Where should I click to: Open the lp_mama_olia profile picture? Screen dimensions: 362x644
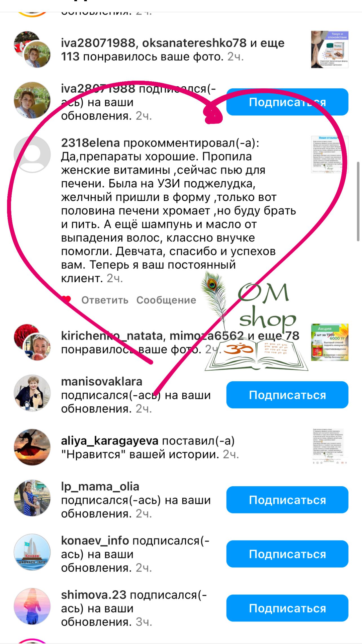pyautogui.click(x=32, y=498)
